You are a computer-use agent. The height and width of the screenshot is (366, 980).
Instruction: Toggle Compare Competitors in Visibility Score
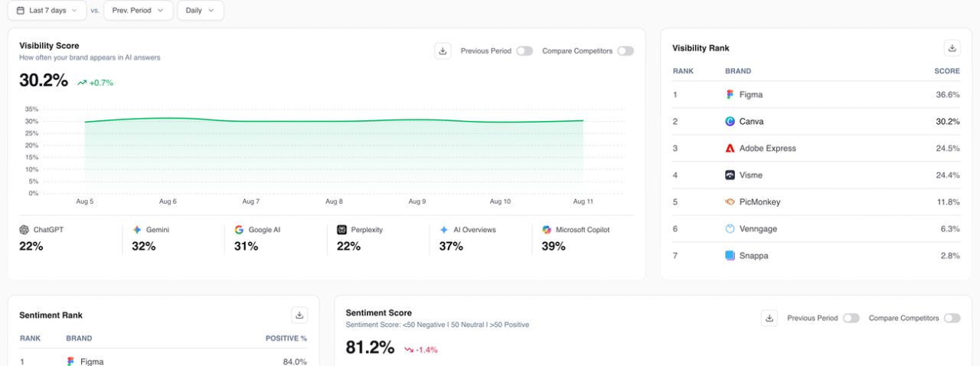point(626,51)
